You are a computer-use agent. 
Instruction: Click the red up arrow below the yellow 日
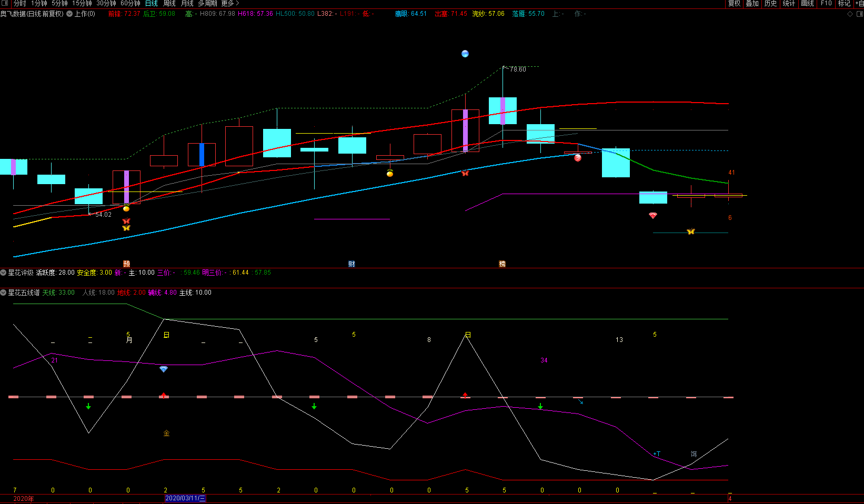coord(164,395)
